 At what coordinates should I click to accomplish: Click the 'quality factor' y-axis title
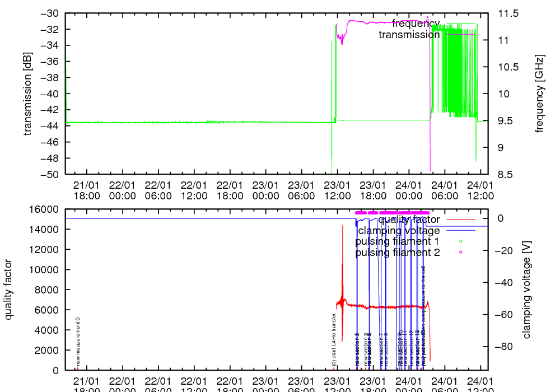[8, 290]
